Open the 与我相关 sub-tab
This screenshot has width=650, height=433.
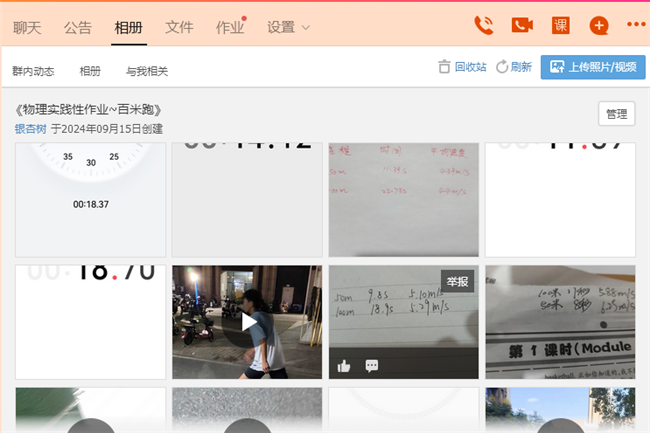(x=147, y=71)
